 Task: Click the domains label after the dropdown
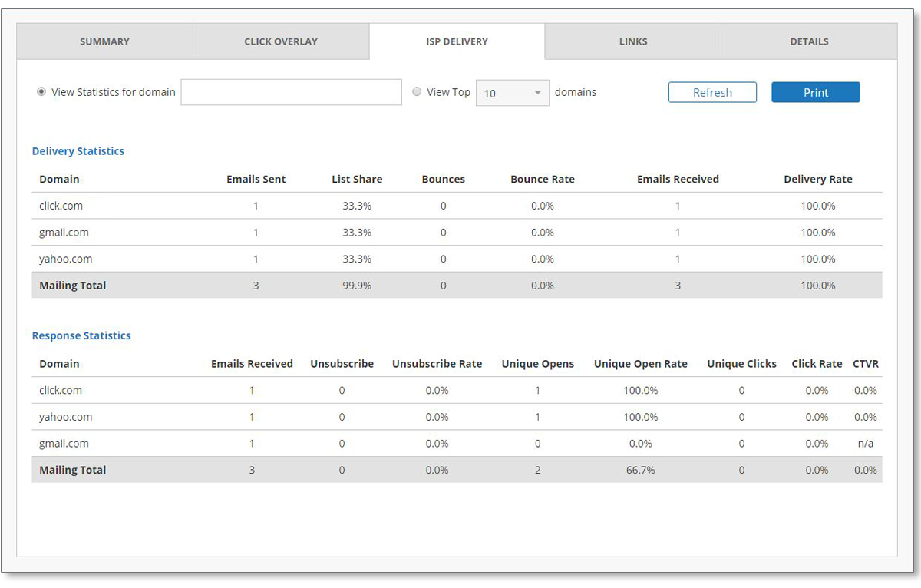[x=576, y=91]
